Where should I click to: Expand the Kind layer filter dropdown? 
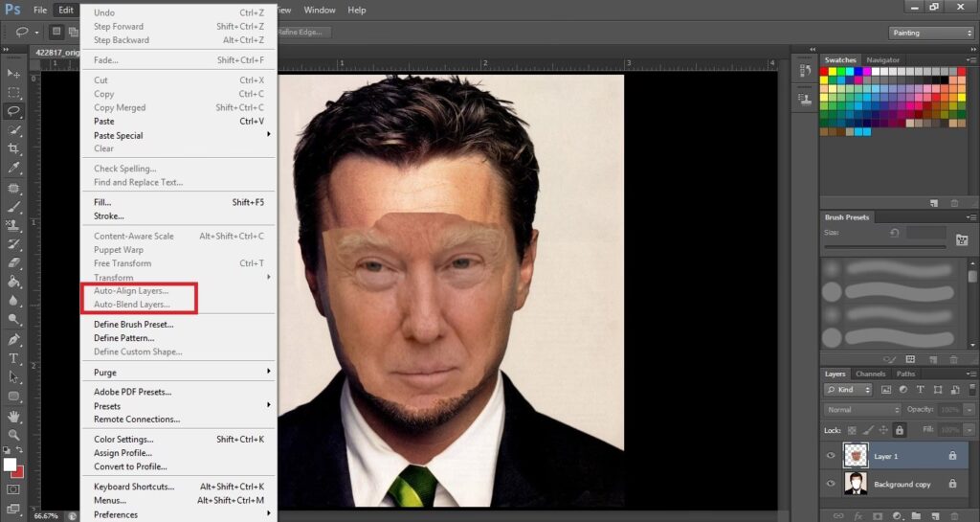(848, 390)
